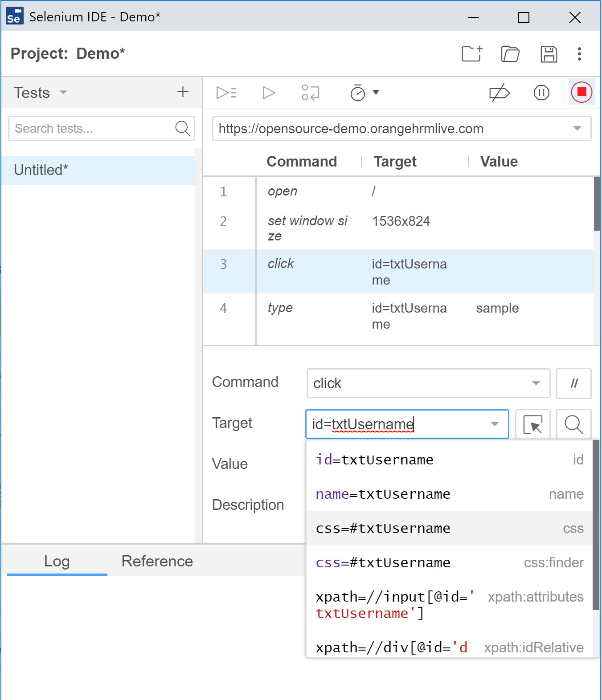
Task: Click Find target in page magnifier
Action: pos(573,424)
